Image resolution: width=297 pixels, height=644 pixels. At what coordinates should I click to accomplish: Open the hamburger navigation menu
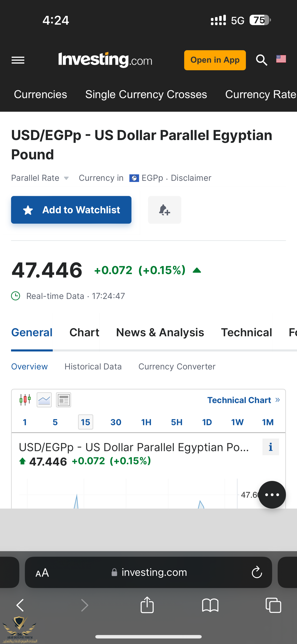tap(18, 60)
